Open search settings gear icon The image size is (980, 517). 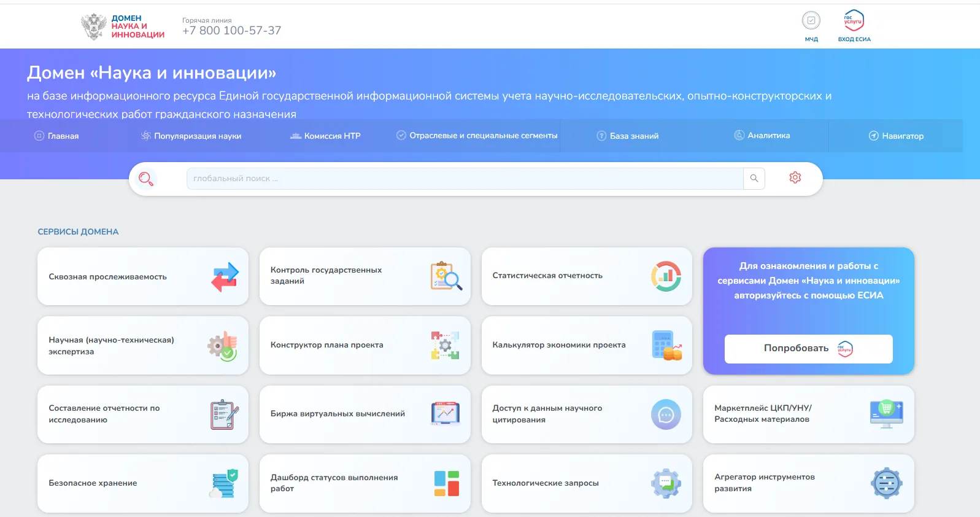point(795,177)
